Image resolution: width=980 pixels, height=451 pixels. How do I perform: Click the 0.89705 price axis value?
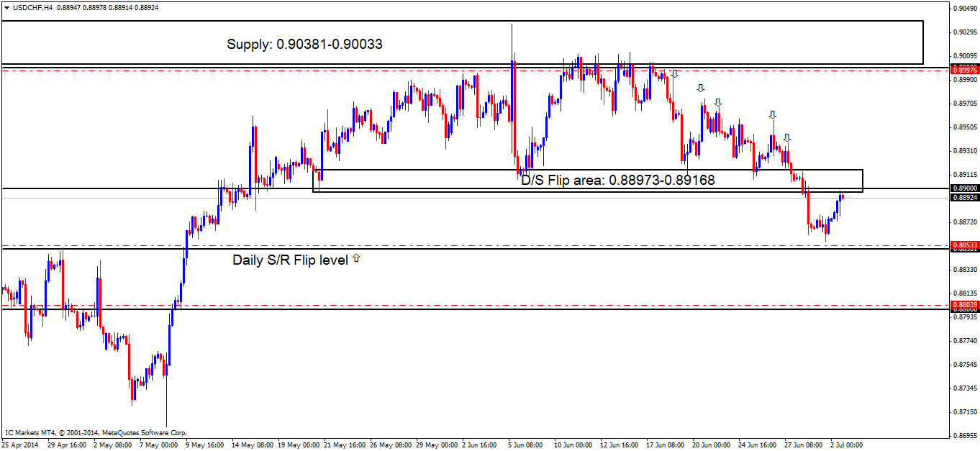(965, 104)
